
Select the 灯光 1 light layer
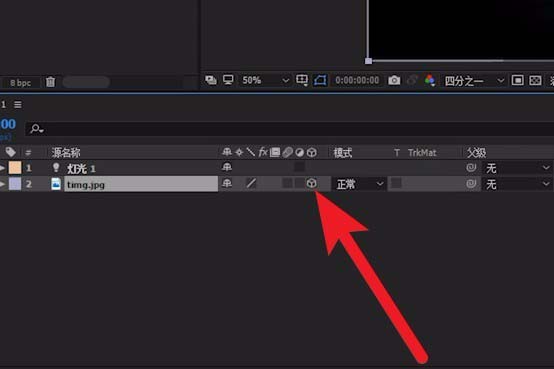(81, 169)
